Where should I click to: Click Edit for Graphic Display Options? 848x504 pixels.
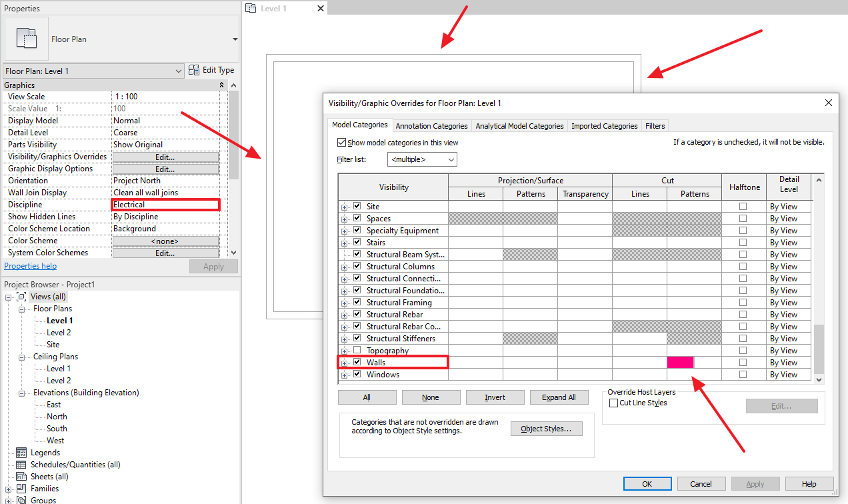[x=165, y=169]
